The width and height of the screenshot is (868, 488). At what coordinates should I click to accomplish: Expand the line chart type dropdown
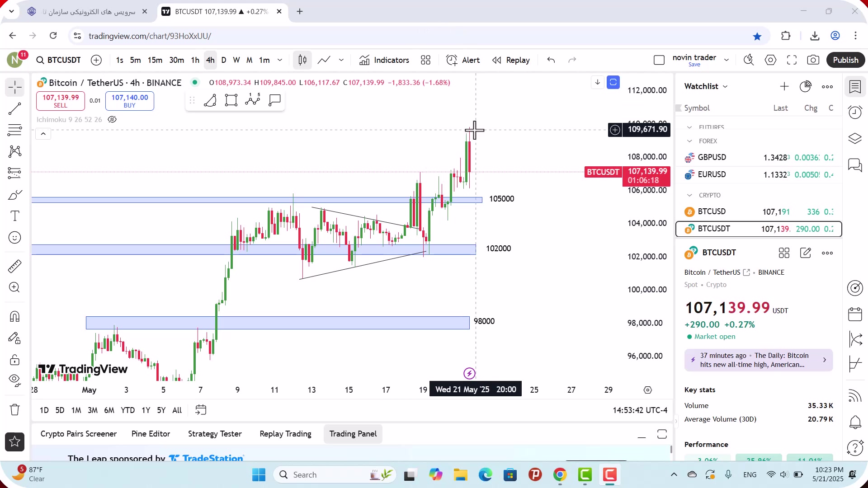click(341, 60)
